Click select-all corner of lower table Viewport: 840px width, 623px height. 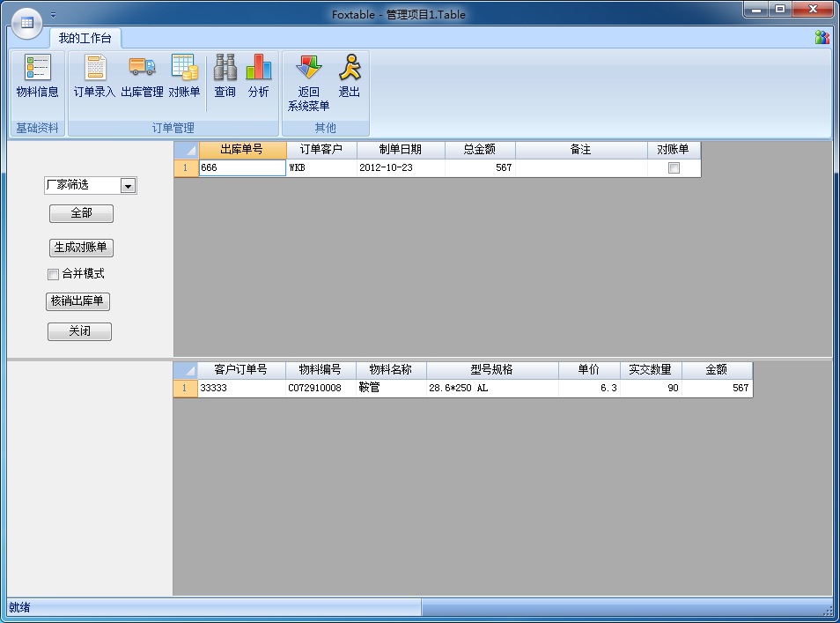tap(186, 370)
